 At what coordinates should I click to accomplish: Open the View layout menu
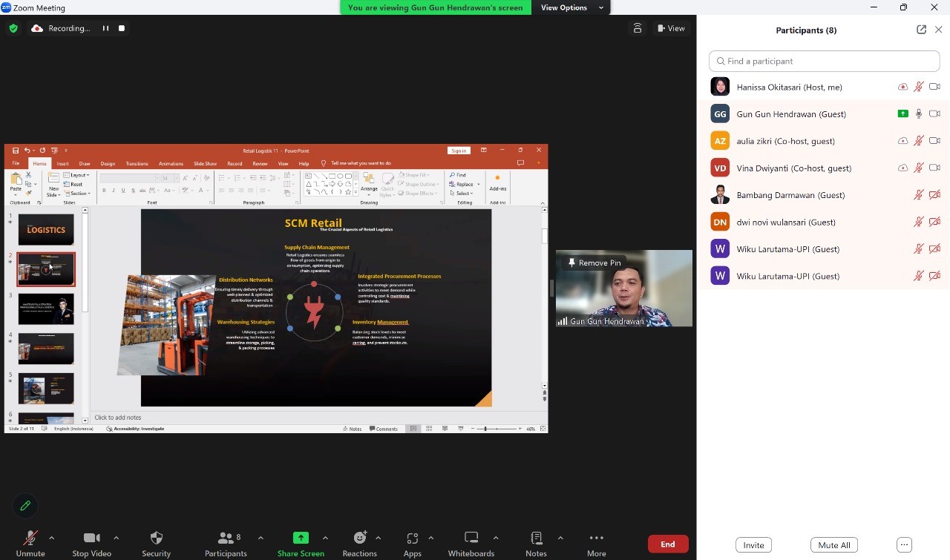coord(671,28)
